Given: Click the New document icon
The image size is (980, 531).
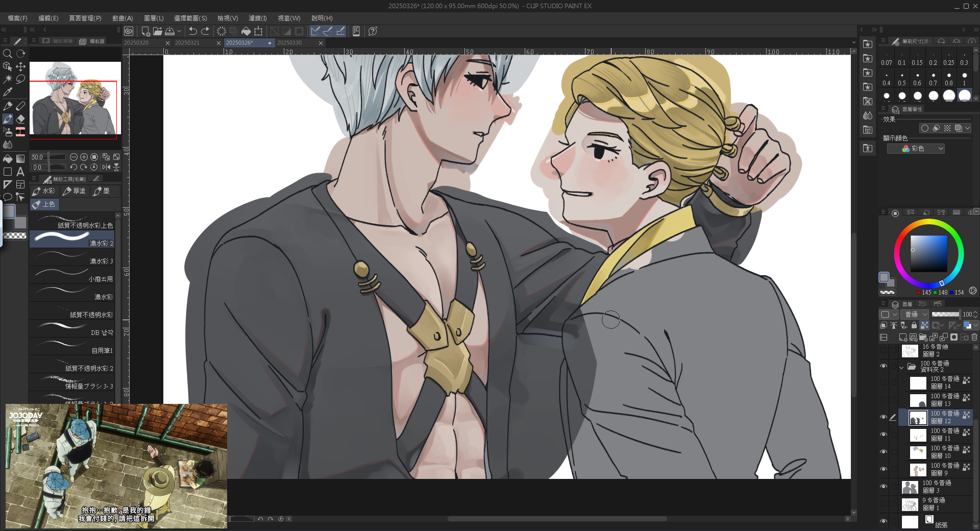Looking at the screenshot, I should (x=145, y=31).
